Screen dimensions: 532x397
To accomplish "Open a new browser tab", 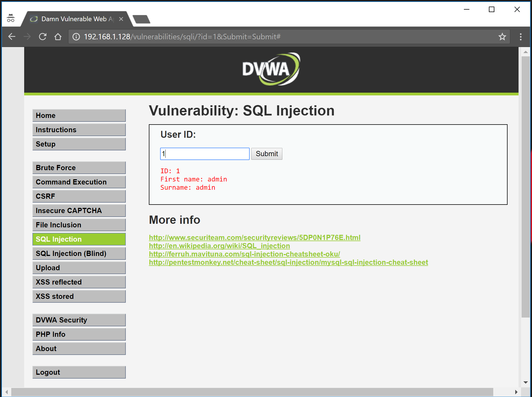I will pyautogui.click(x=141, y=19).
